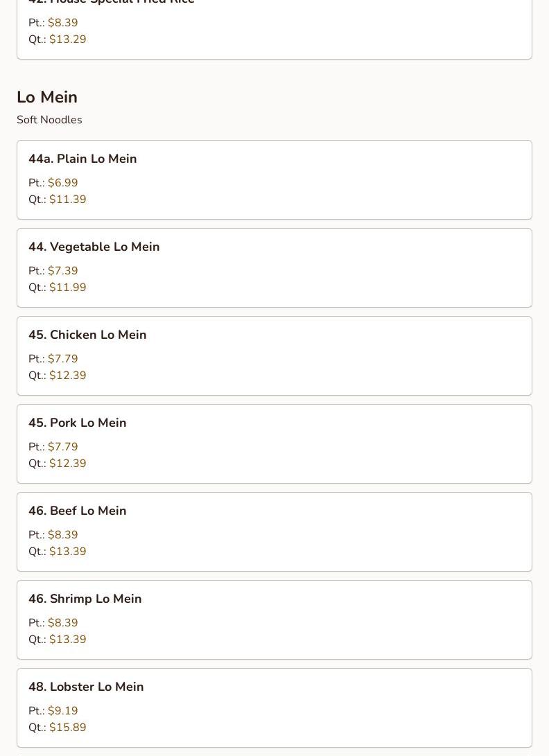Select Vegetable Lo Mein quart price $11.99
Image resolution: width=549 pixels, height=756 pixels.
point(67,288)
